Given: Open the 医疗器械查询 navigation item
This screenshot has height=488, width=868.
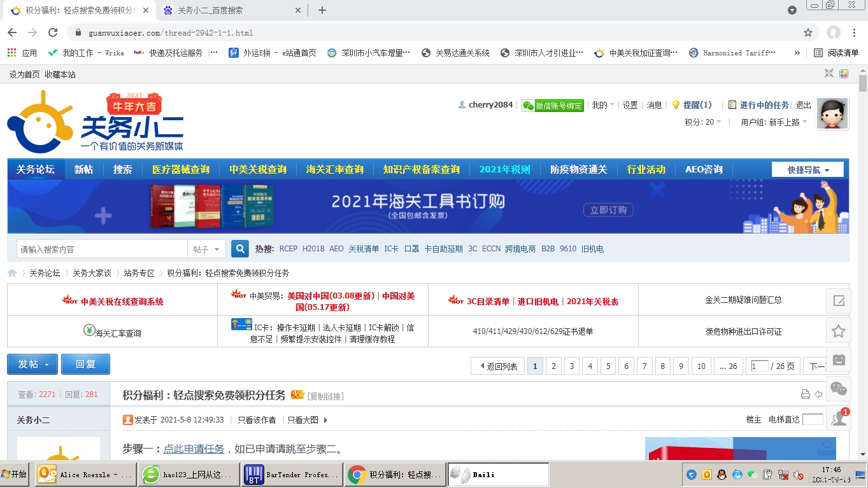Looking at the screenshot, I should coord(181,169).
